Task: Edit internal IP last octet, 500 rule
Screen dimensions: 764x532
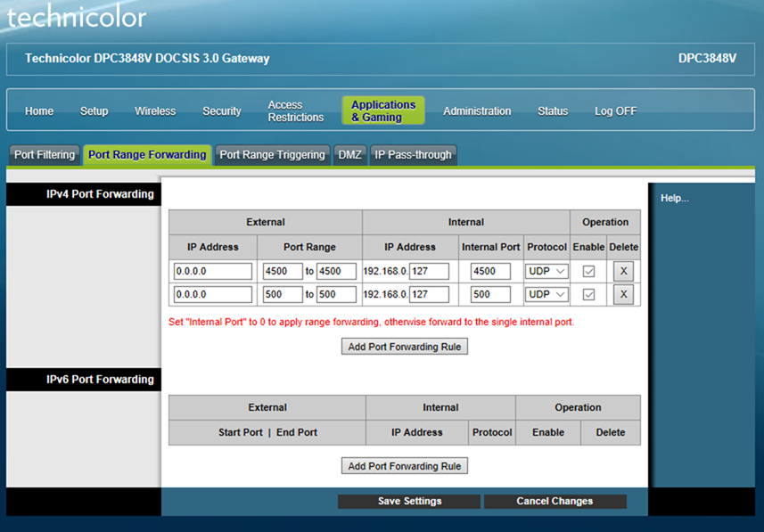Action: coord(429,294)
